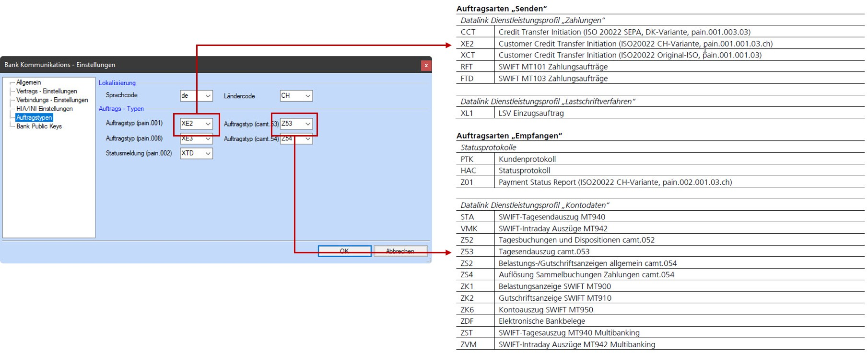Open HIA/INI Einstellungen page
The image size is (868, 353).
(44, 109)
